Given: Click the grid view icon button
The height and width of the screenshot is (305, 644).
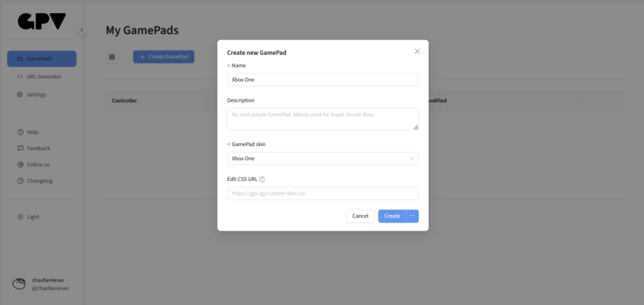Looking at the screenshot, I should (112, 57).
